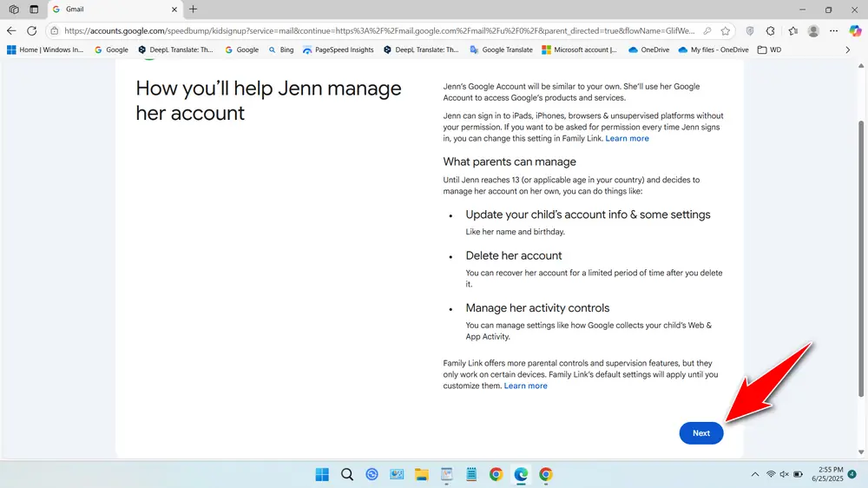The height and width of the screenshot is (488, 868).
Task: Minimize the Edge browser window
Action: click(x=802, y=10)
